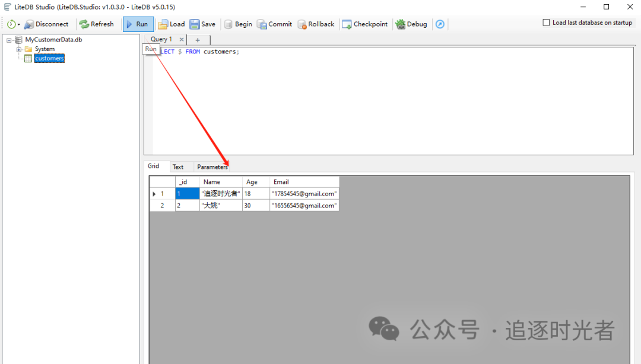The width and height of the screenshot is (641, 364).
Task: Close the Query 1 tab
Action: pyautogui.click(x=182, y=40)
